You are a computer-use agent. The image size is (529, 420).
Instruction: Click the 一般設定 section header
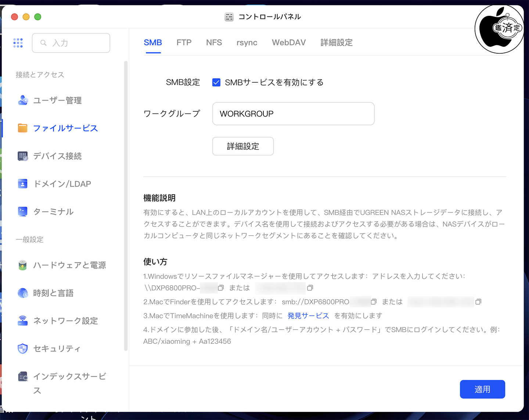[29, 240]
